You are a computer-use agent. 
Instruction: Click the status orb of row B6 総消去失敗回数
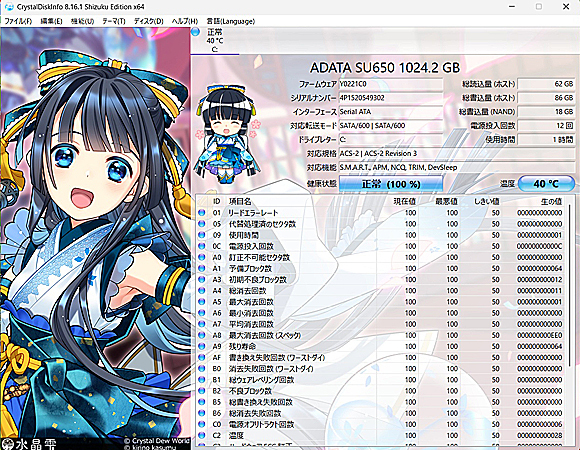202,413
